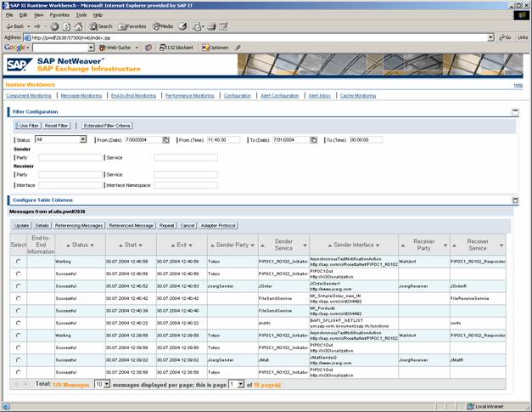Open calendar picker for From (Date)
The height and width of the screenshot is (412, 532).
click(166, 140)
